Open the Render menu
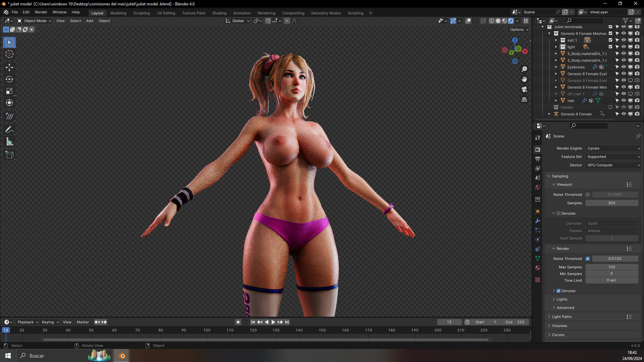Image resolution: width=644 pixels, height=362 pixels. (x=41, y=12)
